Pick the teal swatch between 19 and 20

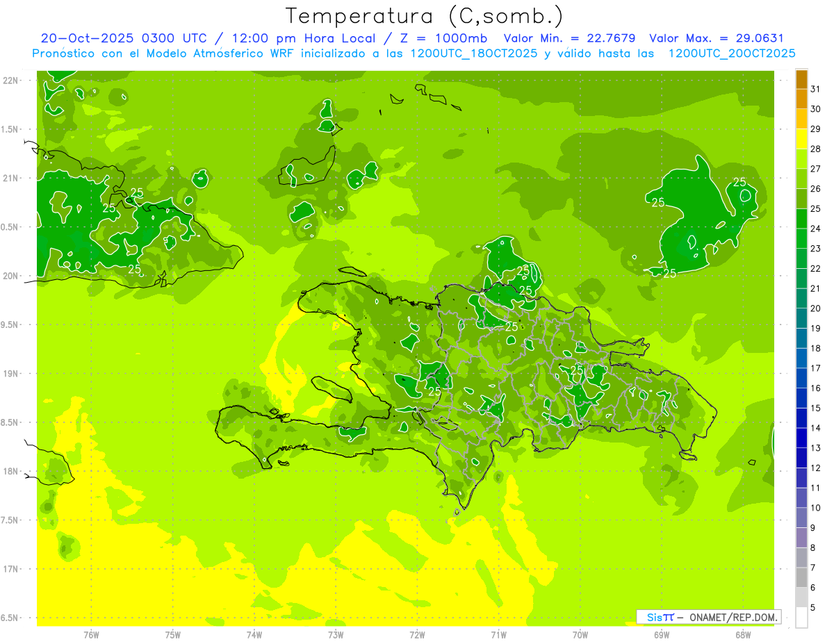pos(801,318)
